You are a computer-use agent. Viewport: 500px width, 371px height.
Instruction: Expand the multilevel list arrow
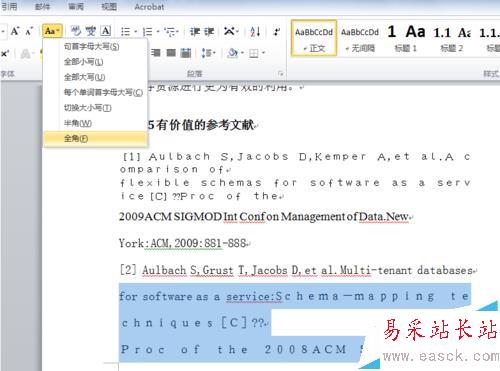pyautogui.click(x=178, y=32)
